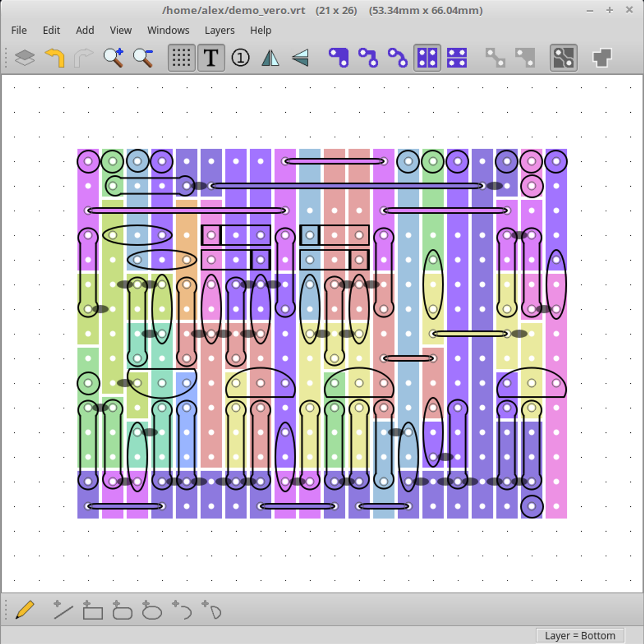Viewport: 644px width, 644px height.
Task: Toggle the grid dots display icon
Action: pos(180,58)
